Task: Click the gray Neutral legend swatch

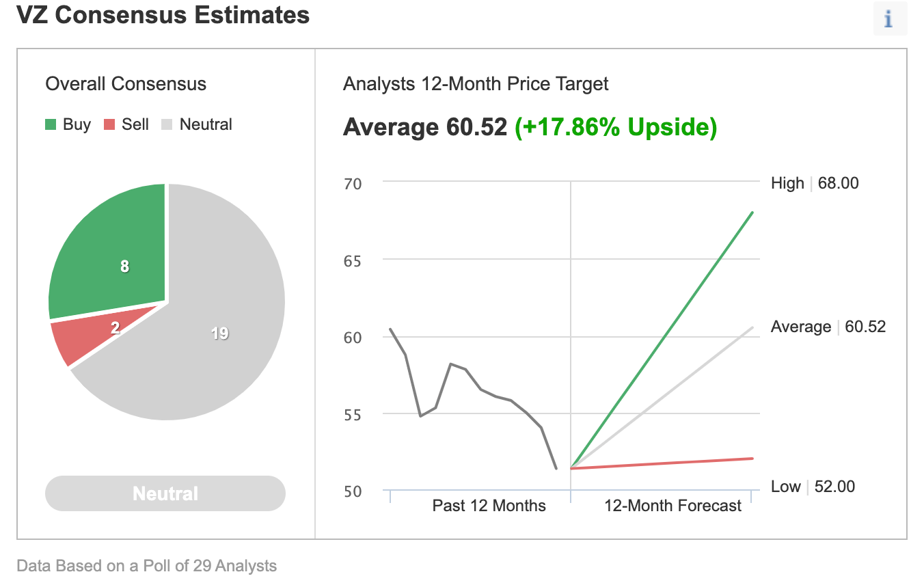Action: [x=167, y=124]
